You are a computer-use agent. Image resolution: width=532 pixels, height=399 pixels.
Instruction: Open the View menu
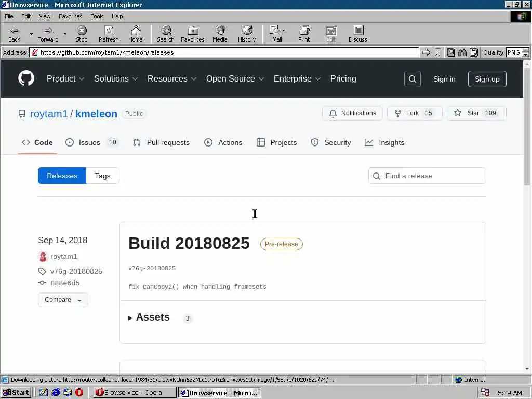pyautogui.click(x=45, y=16)
